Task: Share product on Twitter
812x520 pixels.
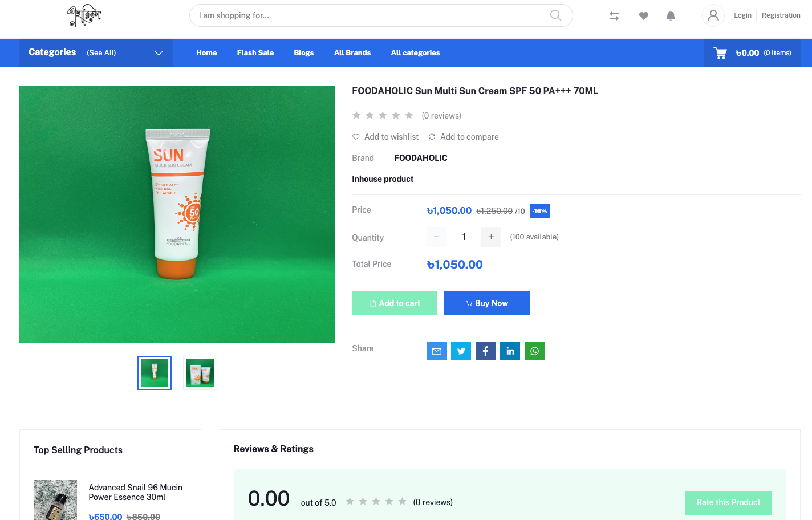Action: (x=461, y=351)
